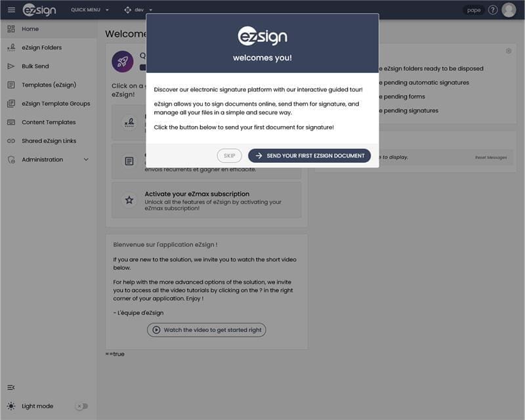Click the collapse sidebar icon

(x=11, y=387)
